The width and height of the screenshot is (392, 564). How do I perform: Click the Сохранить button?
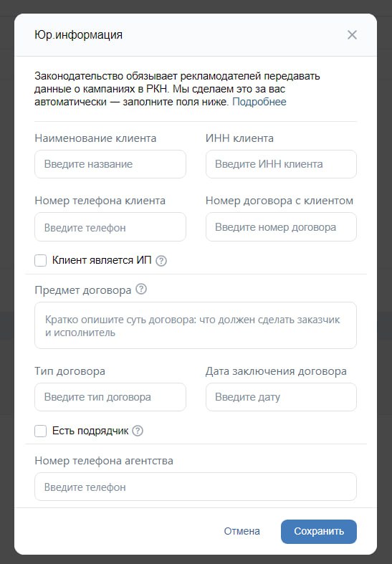point(319,531)
